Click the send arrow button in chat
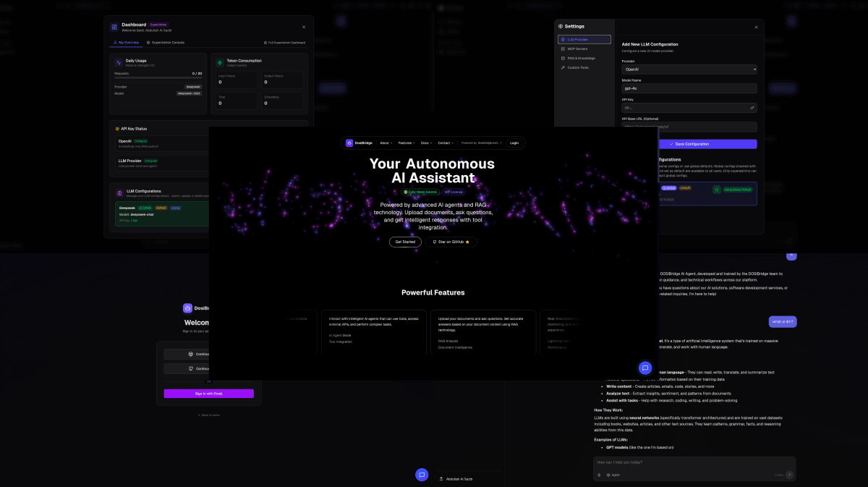The height and width of the screenshot is (487, 868). pyautogui.click(x=789, y=475)
